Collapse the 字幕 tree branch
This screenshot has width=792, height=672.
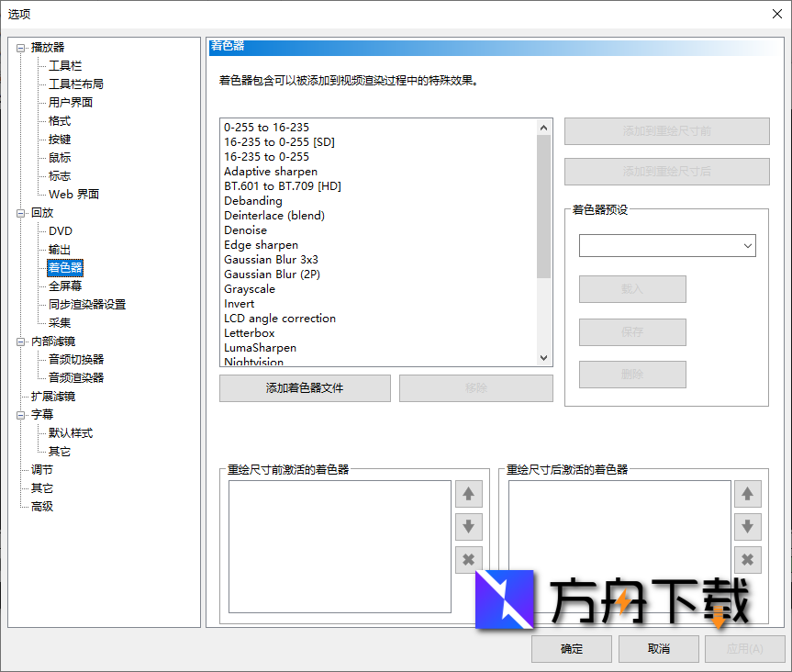pyautogui.click(x=20, y=414)
